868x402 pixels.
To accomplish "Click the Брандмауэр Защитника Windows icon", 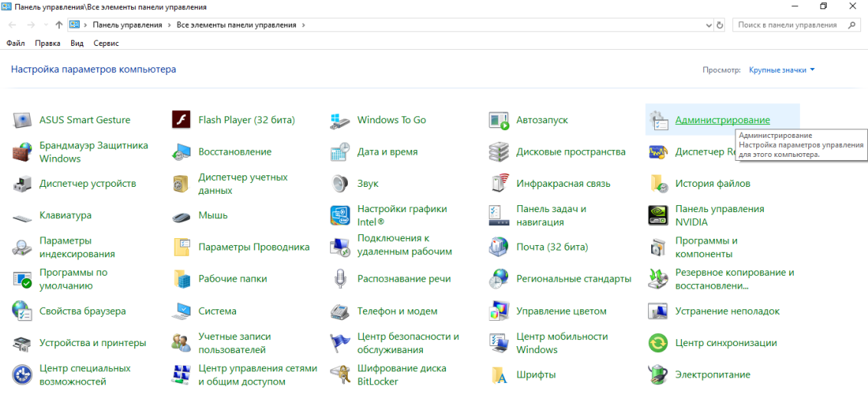I will click(x=21, y=152).
